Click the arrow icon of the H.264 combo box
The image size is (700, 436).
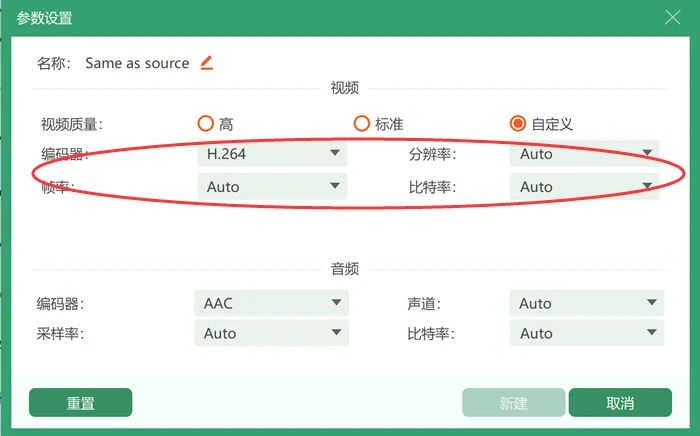point(335,153)
